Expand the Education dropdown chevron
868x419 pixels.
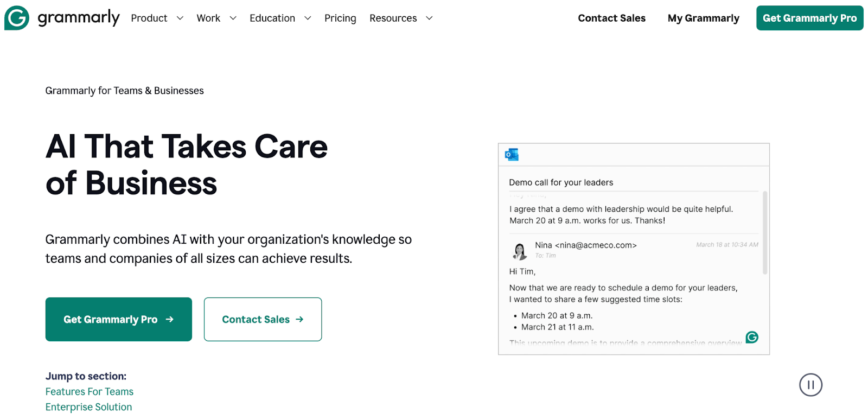(308, 18)
